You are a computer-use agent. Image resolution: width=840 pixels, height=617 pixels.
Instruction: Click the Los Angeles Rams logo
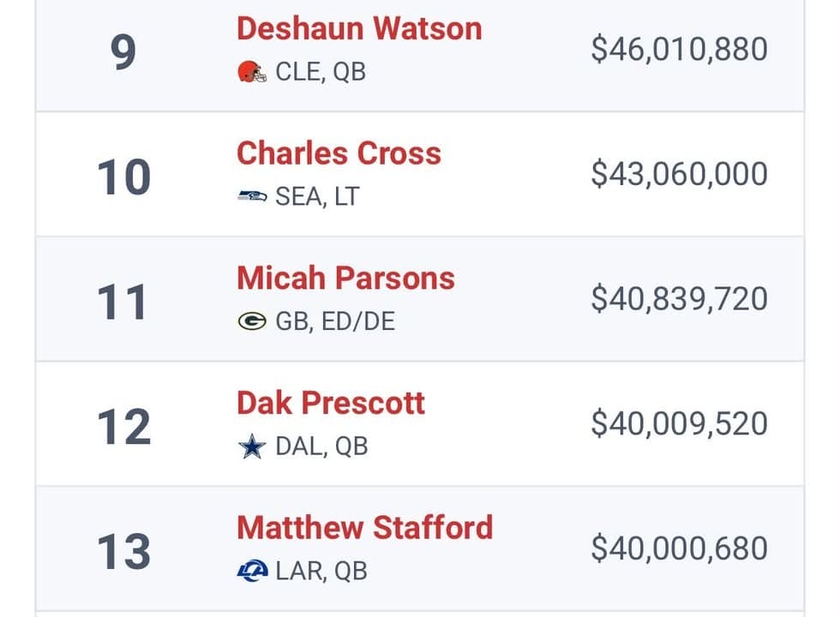252,571
